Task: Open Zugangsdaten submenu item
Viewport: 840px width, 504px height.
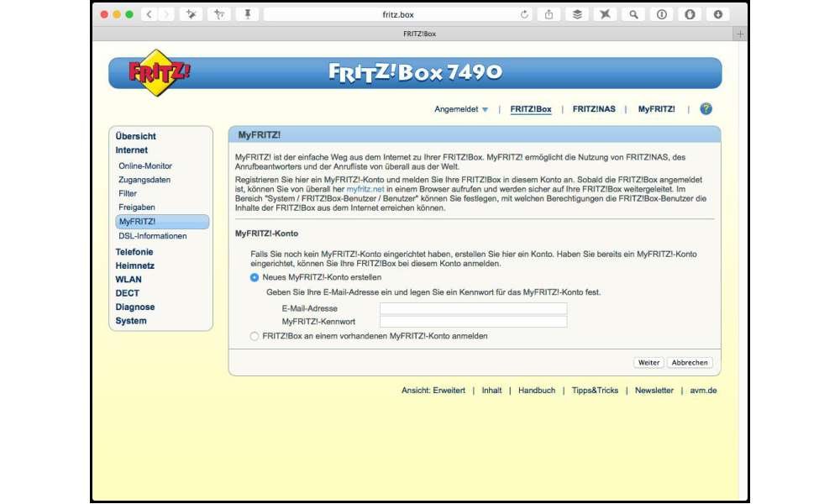Action: (x=144, y=180)
